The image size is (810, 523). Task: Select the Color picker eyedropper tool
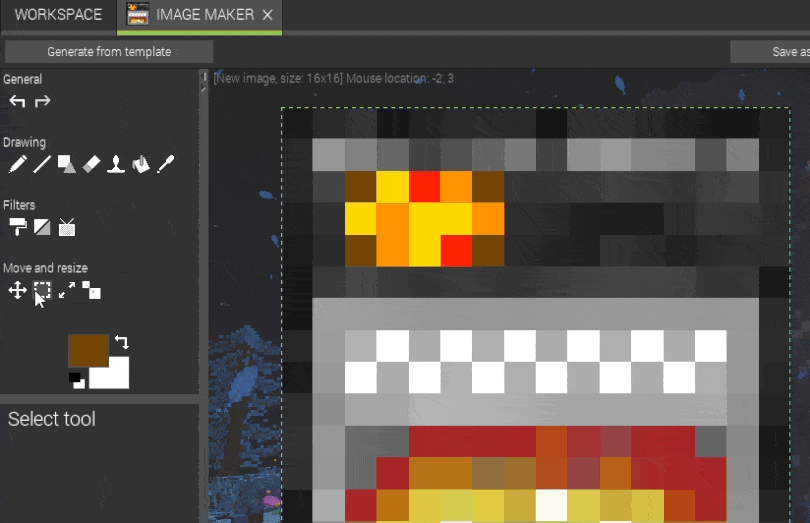[x=165, y=164]
